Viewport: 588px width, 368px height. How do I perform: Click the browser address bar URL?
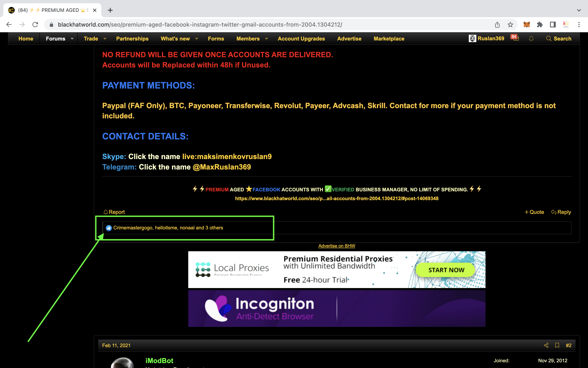tap(200, 25)
